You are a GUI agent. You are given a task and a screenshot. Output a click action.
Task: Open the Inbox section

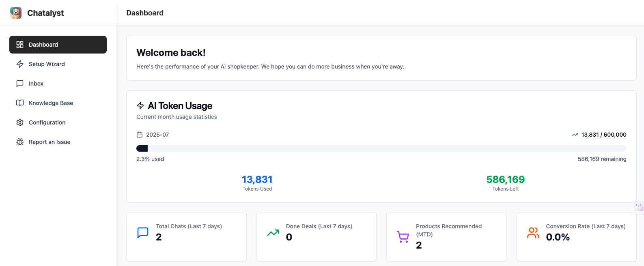[36, 84]
